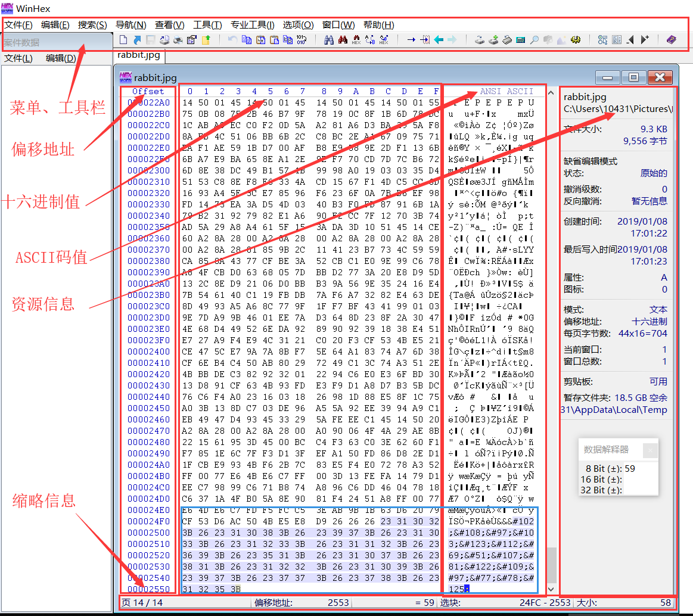The width and height of the screenshot is (693, 616).
Task: Click the 9.3 KB file size value
Action: [654, 129]
